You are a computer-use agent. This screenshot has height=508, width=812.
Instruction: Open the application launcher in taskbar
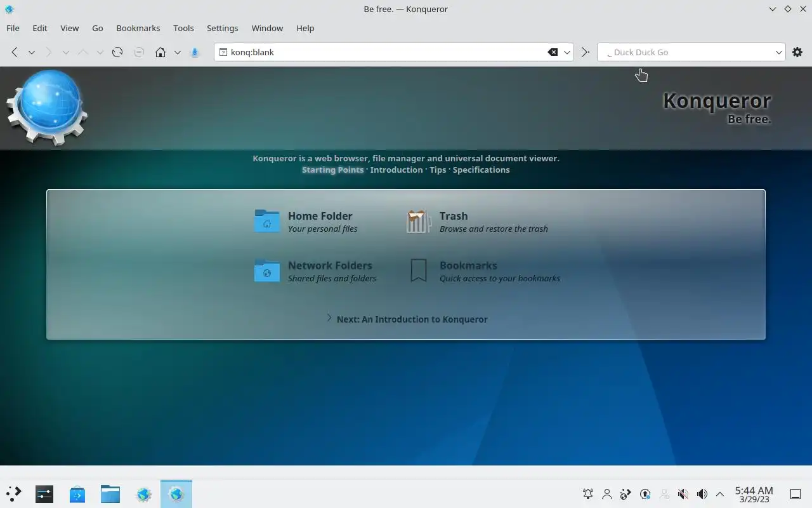click(x=13, y=493)
